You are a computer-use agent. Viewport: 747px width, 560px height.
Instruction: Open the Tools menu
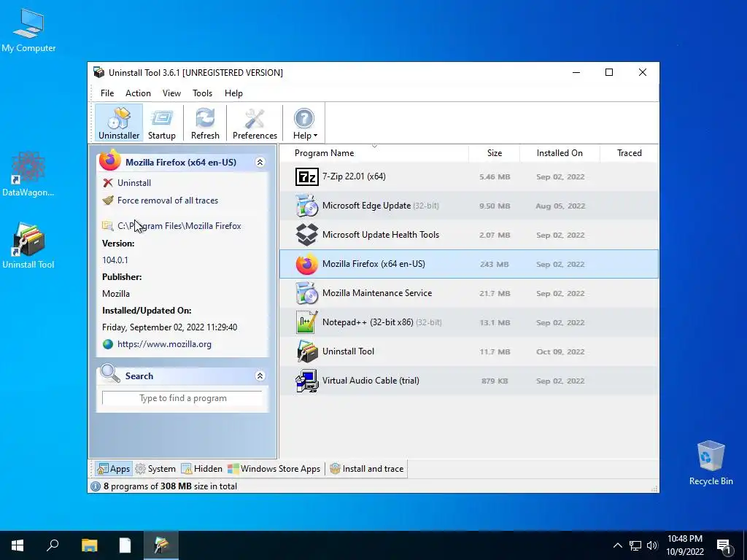pos(202,93)
